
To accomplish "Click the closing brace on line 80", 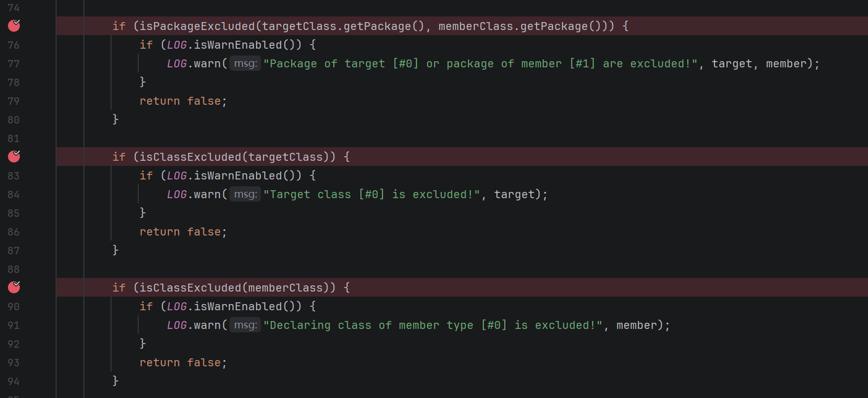I will coord(116,119).
